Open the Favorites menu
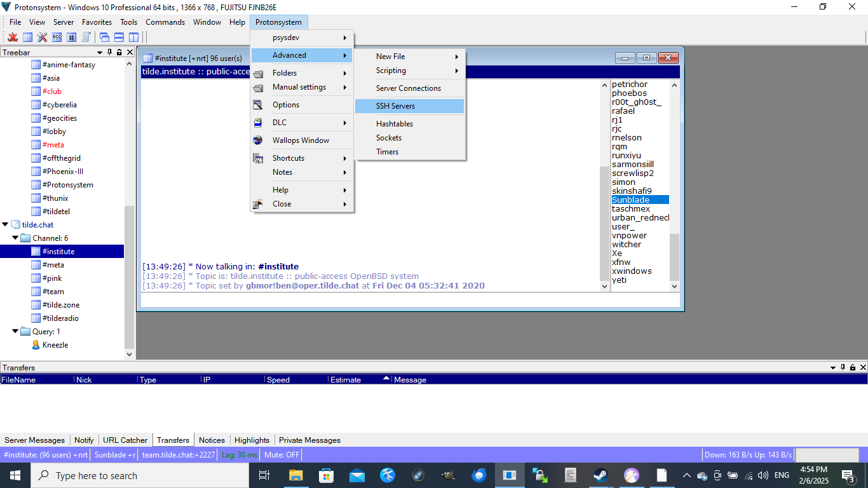The height and width of the screenshot is (488, 868). (97, 22)
